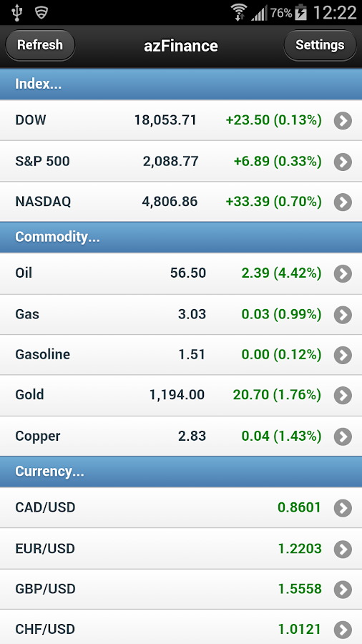The width and height of the screenshot is (362, 644).
Task: Expand the Index... section header
Action: [x=181, y=84]
